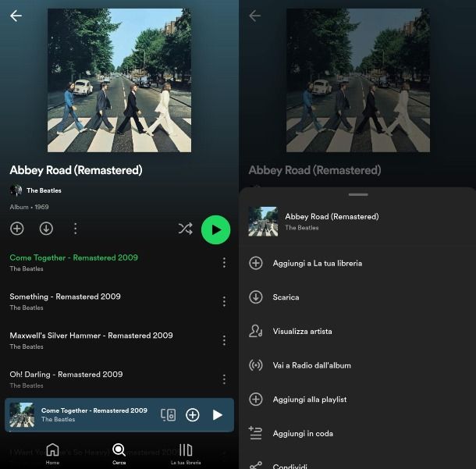This screenshot has width=476, height=469.
Task: Open connect devices icon in mini player
Action: click(x=169, y=415)
